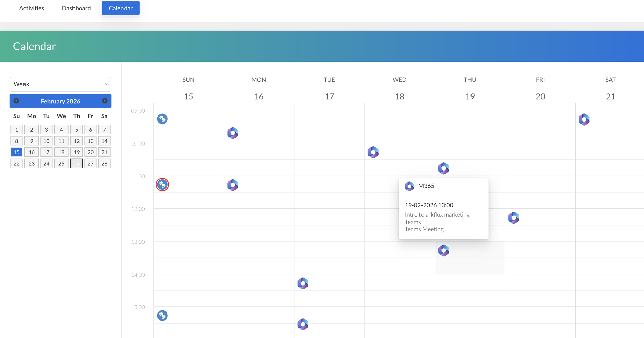Select February 15 in the mini calendar
This screenshot has width=644, height=338.
16,152
